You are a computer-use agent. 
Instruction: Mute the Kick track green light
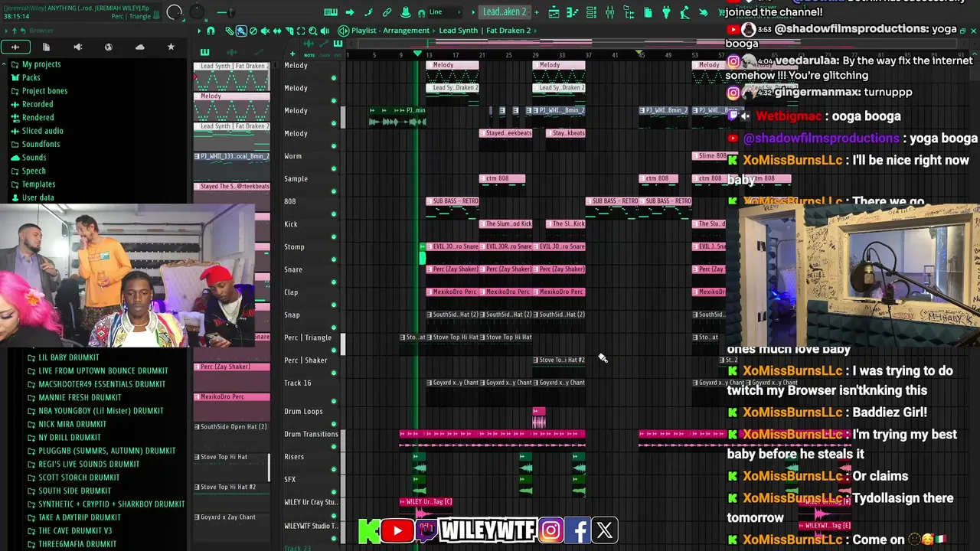[x=334, y=236]
